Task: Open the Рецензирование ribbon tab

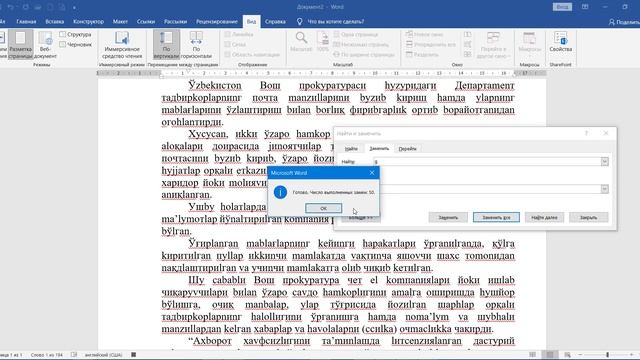Action: pos(217,22)
